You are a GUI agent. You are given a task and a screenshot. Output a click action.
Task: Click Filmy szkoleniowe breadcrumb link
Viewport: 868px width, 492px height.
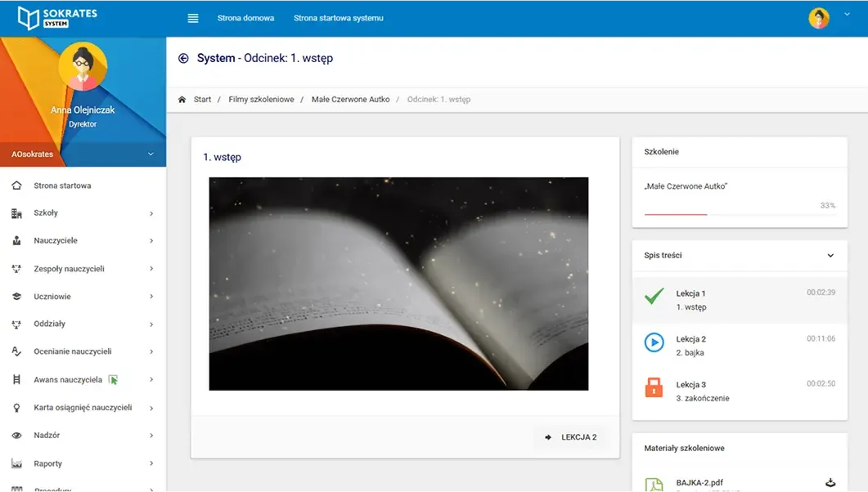(x=261, y=100)
